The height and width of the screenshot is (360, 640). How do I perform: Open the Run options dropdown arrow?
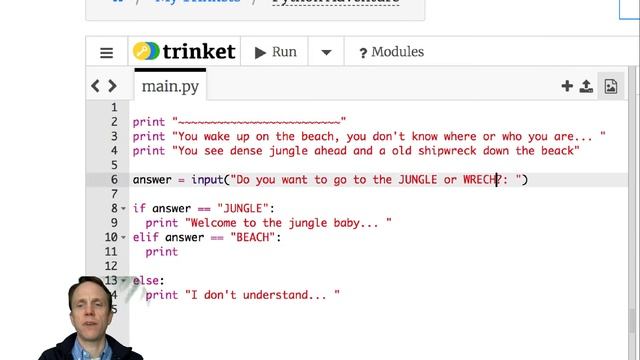(326, 52)
